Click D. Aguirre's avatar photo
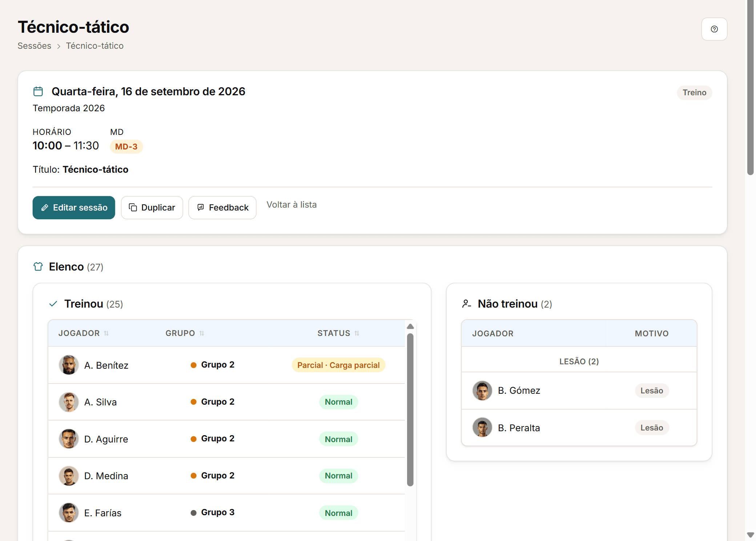Viewport: 756px width, 541px height. click(x=69, y=439)
